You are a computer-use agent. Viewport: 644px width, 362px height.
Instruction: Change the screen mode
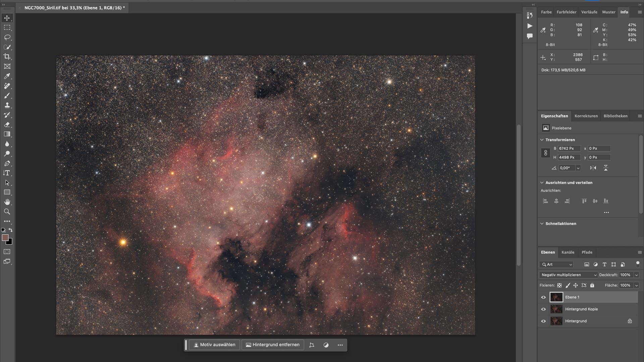(7, 261)
